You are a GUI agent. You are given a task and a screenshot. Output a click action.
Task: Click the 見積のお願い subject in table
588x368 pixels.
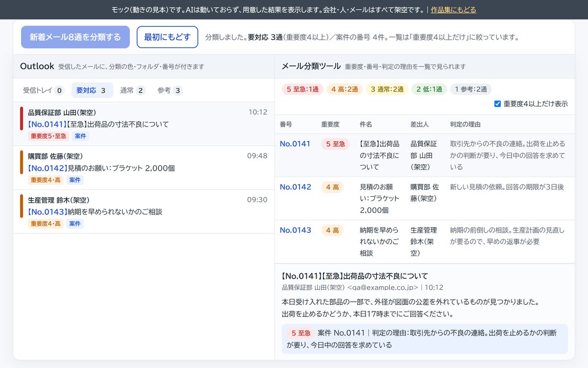tap(380, 199)
